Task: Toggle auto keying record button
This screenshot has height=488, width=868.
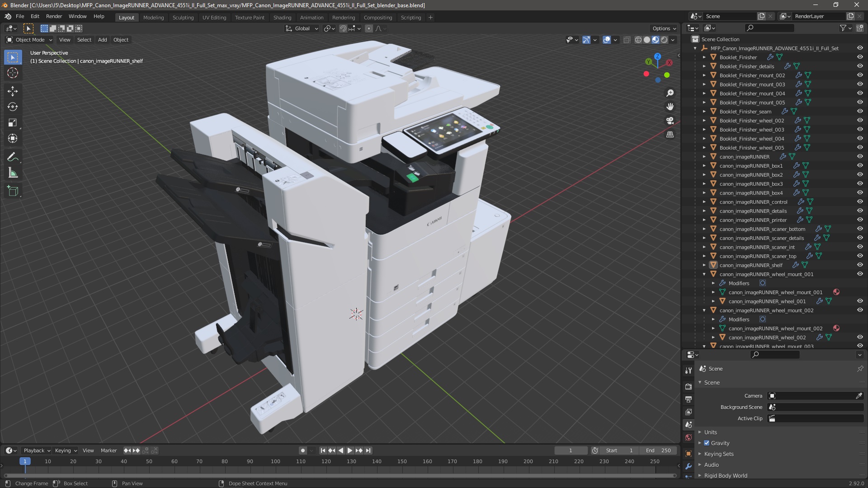Action: tap(302, 450)
